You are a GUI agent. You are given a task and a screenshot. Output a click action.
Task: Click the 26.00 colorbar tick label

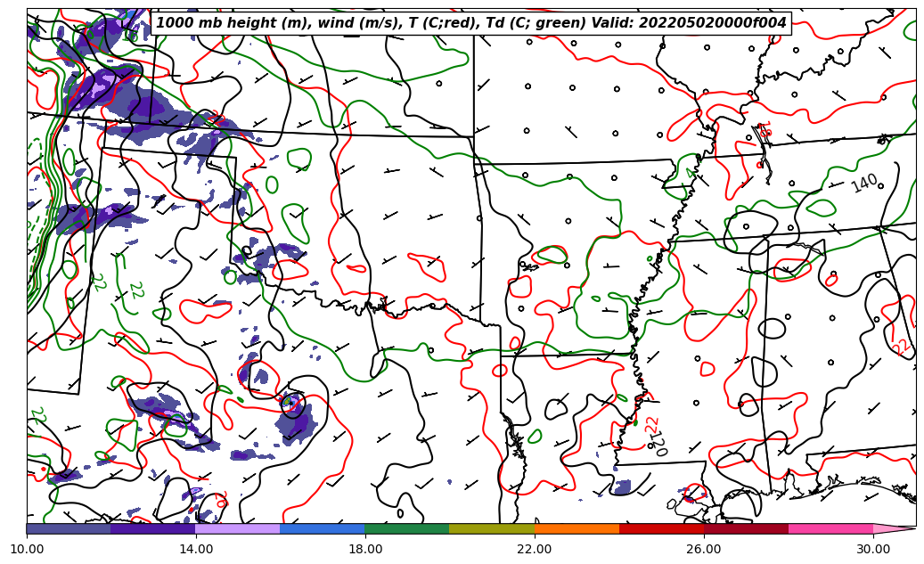click(704, 549)
